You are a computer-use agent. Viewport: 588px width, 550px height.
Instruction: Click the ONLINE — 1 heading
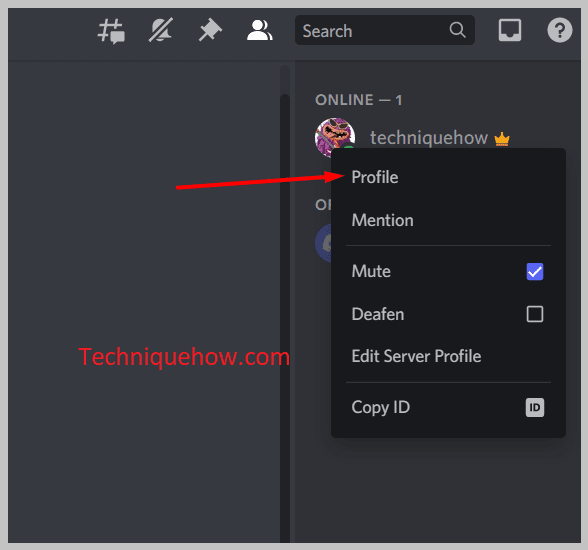tap(358, 100)
